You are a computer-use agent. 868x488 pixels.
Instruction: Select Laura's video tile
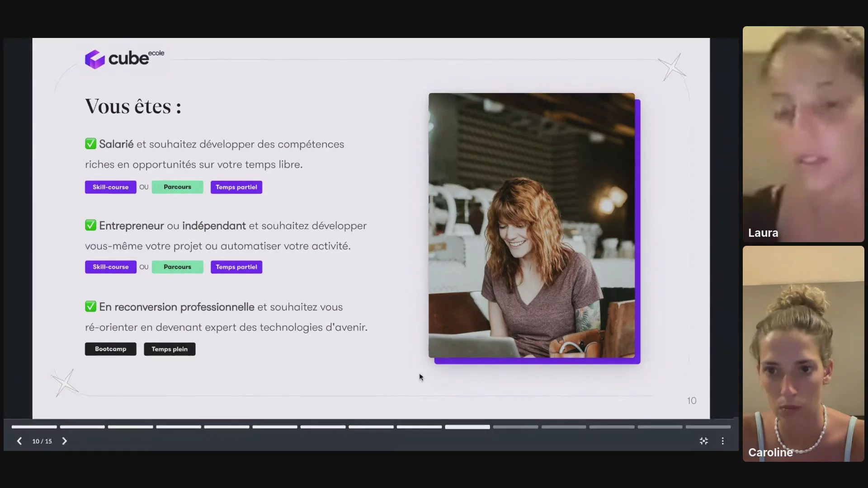[x=803, y=134]
